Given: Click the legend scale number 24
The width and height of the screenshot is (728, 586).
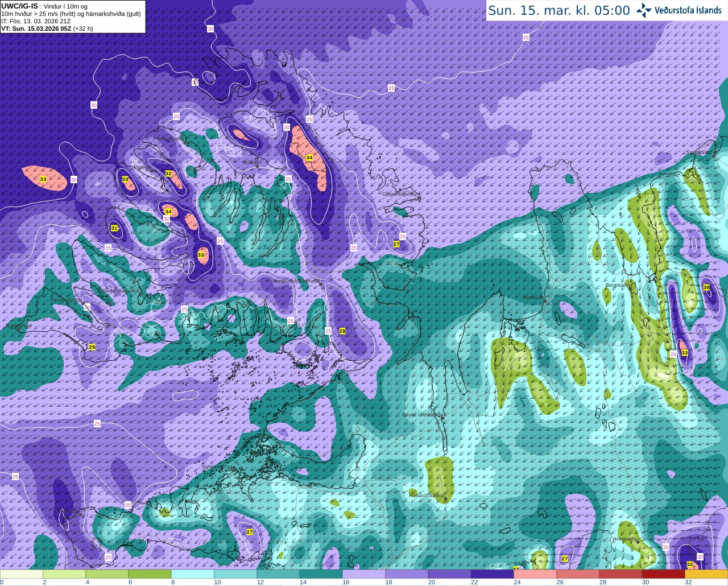Looking at the screenshot, I should (516, 582).
